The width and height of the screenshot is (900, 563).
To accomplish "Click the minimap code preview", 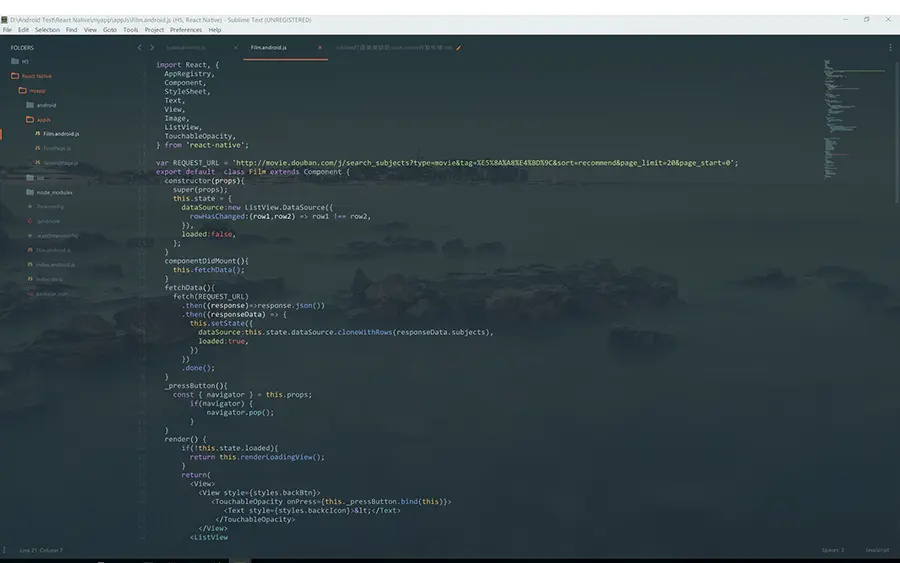I will click(x=855, y=119).
